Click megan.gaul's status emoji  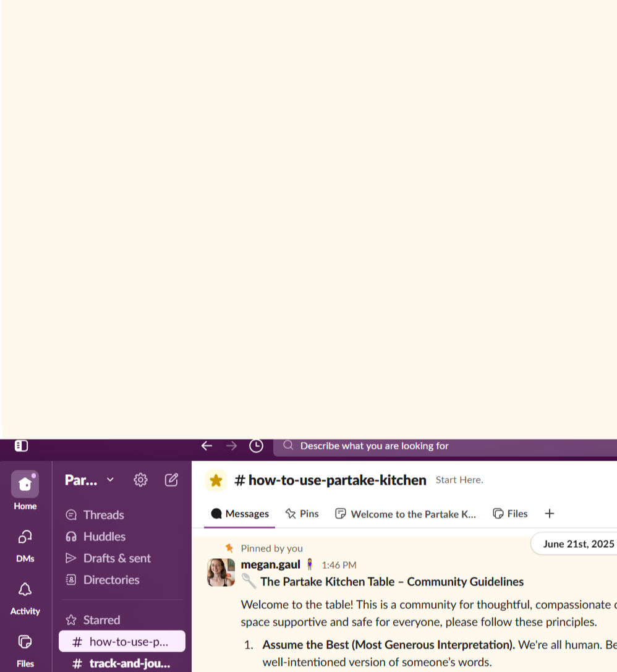(310, 564)
